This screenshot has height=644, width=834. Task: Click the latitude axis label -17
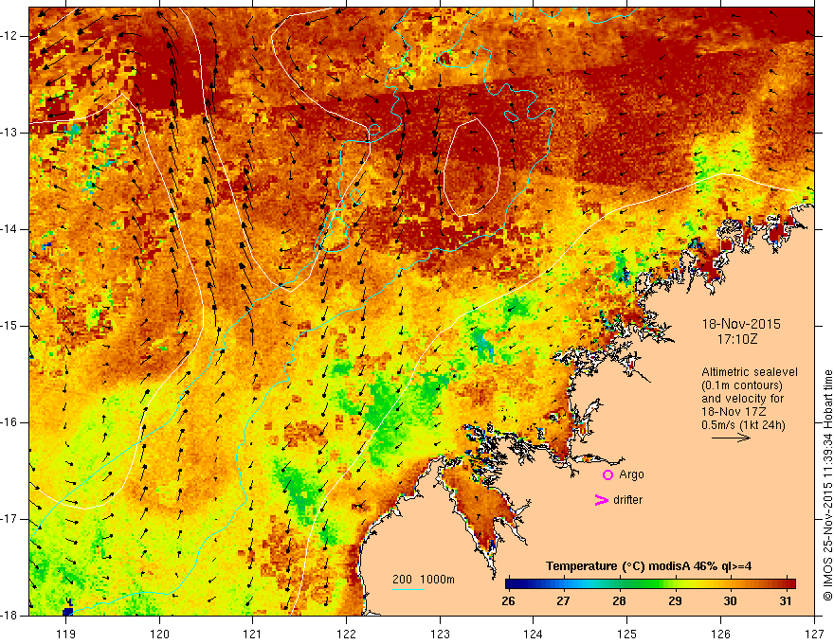coord(9,519)
